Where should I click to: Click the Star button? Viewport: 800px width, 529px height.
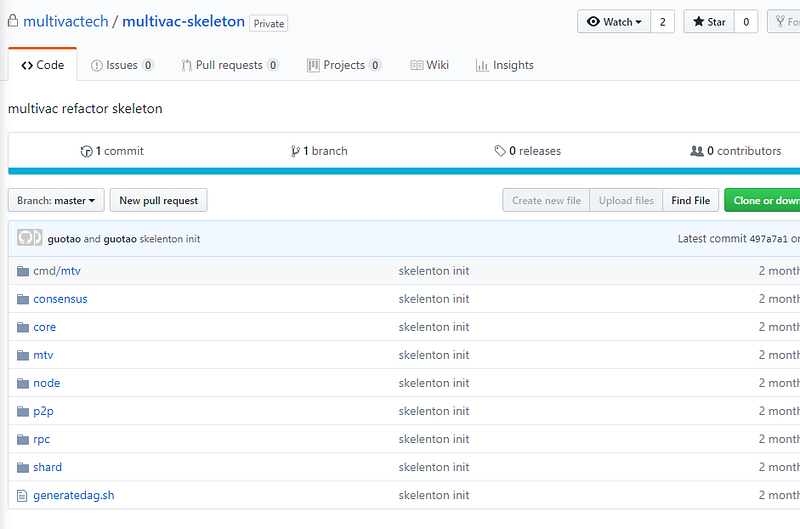click(x=709, y=21)
